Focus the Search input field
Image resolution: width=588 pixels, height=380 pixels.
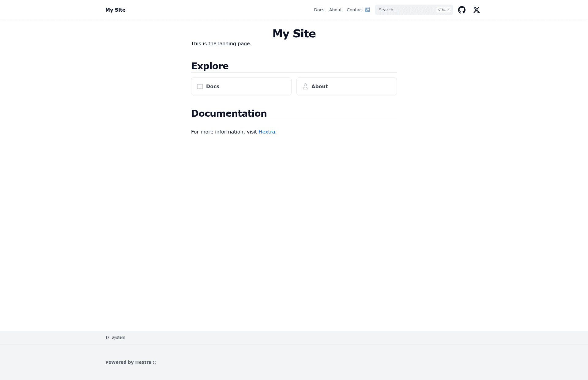414,10
